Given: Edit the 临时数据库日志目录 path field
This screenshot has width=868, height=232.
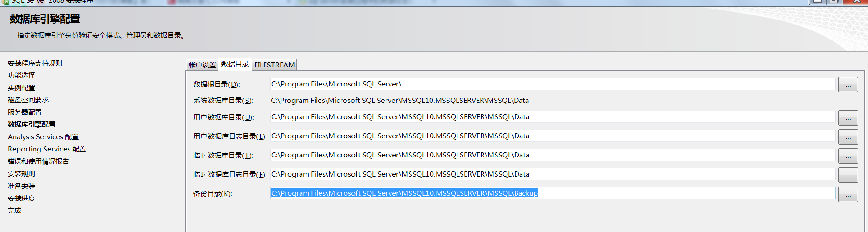Looking at the screenshot, I should coord(552,174).
